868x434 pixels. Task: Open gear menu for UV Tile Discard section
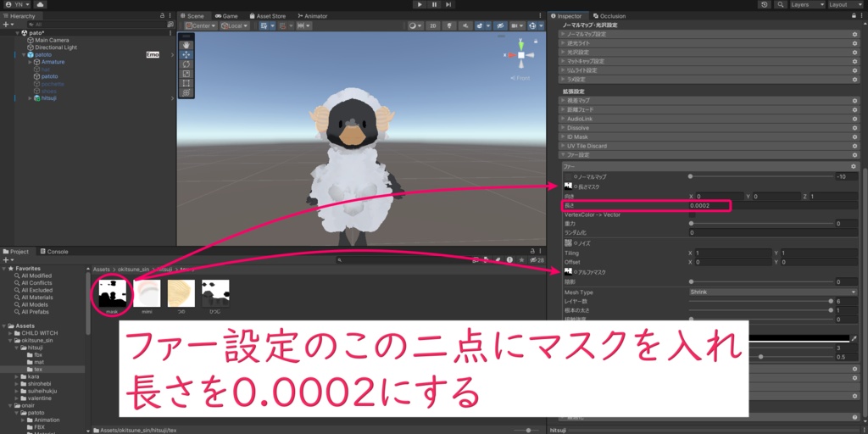click(854, 146)
